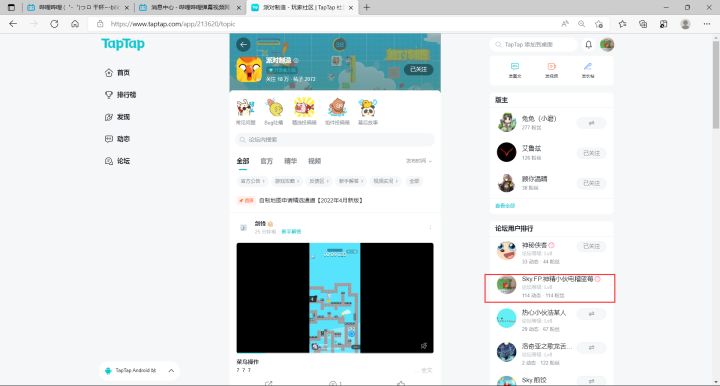Toggle the 已关注 follow button on banner
Image resolution: width=720 pixels, height=386 pixels.
point(418,69)
